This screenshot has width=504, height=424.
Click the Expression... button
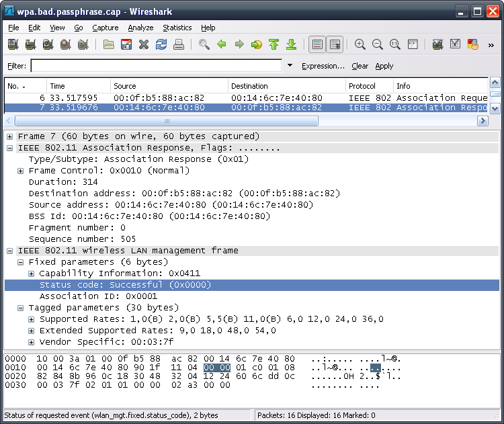click(x=323, y=66)
